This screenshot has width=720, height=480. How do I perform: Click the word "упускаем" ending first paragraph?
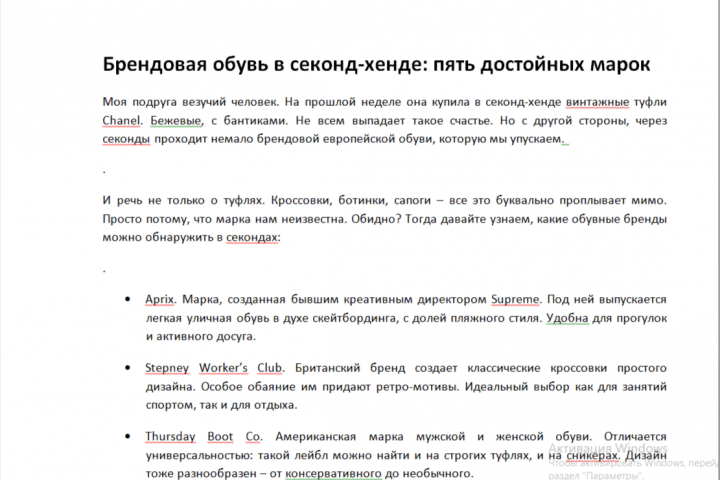click(x=535, y=139)
